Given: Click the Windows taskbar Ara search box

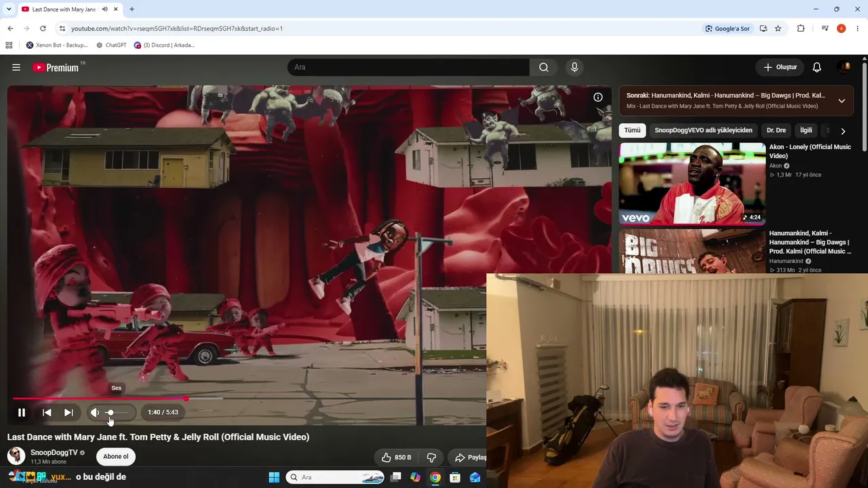Looking at the screenshot, I should (335, 477).
